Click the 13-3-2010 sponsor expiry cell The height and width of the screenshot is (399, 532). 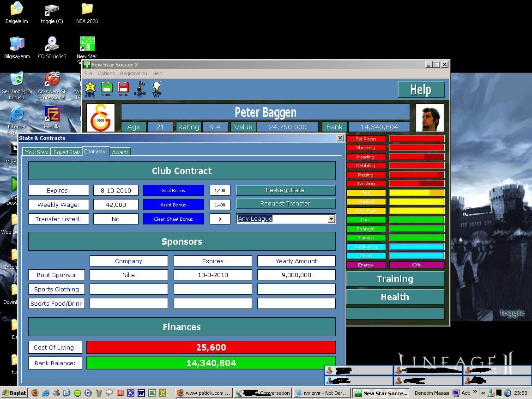213,275
